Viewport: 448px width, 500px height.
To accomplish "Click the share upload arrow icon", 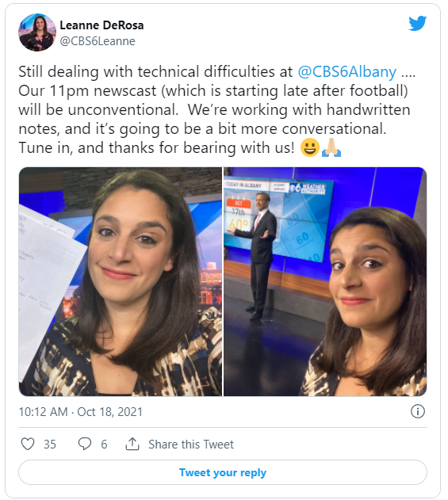I will pyautogui.click(x=132, y=444).
